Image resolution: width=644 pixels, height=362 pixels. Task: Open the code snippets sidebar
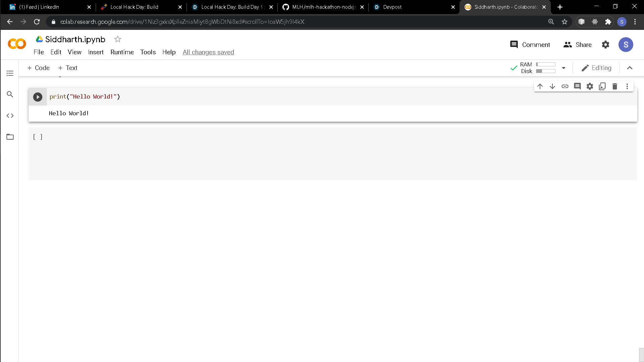coord(10,116)
